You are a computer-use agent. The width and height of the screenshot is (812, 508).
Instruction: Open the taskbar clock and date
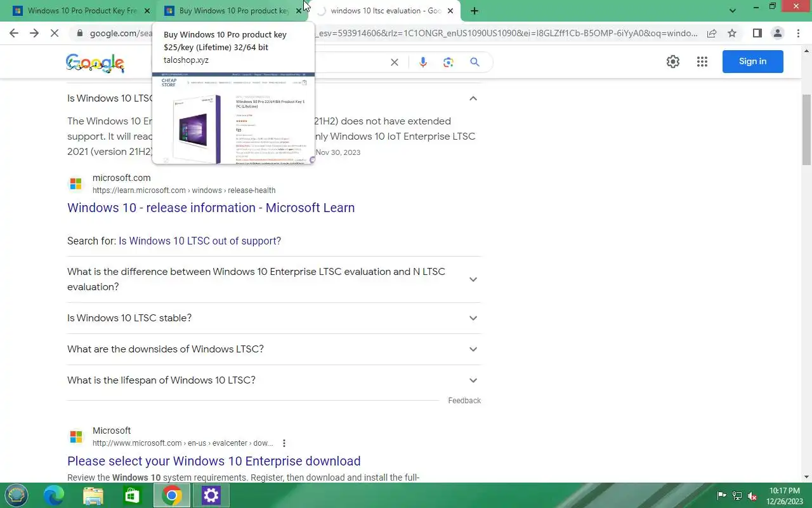point(785,496)
